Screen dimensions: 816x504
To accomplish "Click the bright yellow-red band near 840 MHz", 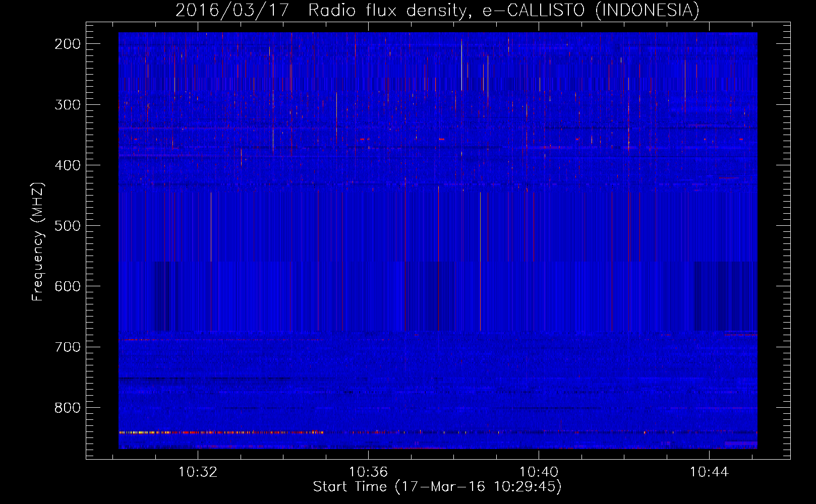I will click(x=221, y=432).
